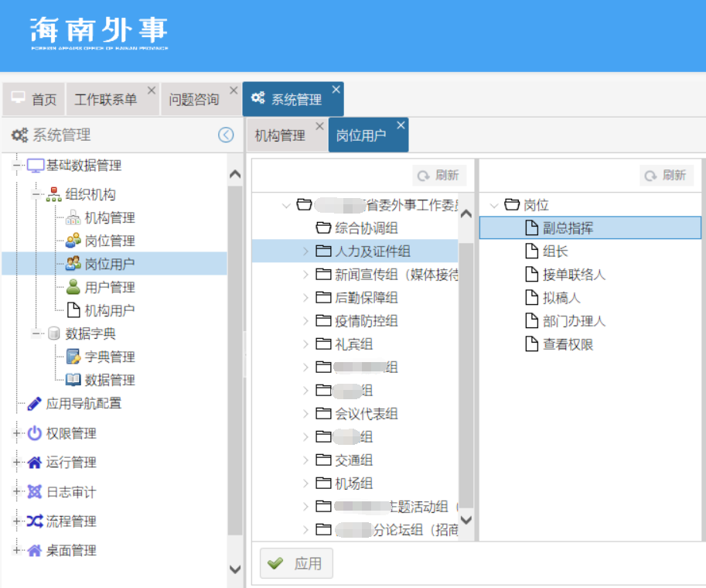Close the 岗位用户 inner tab

401,125
